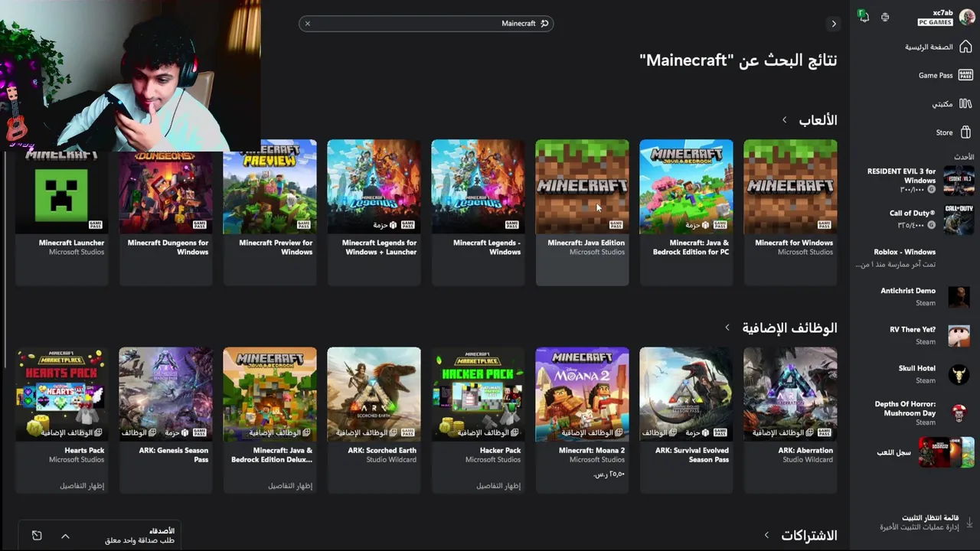
Task: Open ARK: Survival Evolved Season Pass card
Action: 686,419
